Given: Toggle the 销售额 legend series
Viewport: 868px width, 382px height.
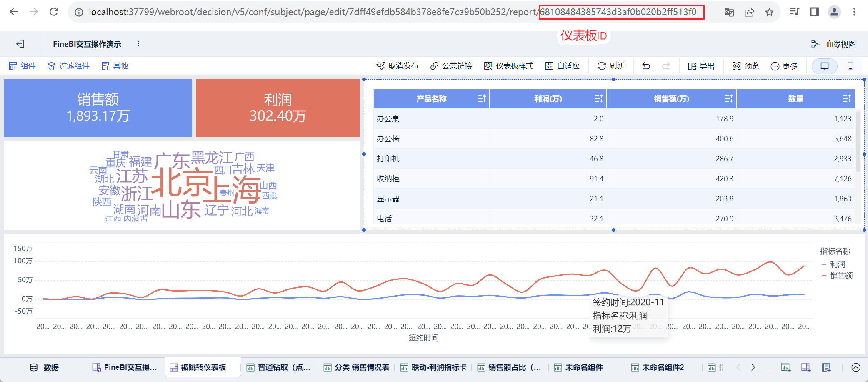Looking at the screenshot, I should [837, 276].
